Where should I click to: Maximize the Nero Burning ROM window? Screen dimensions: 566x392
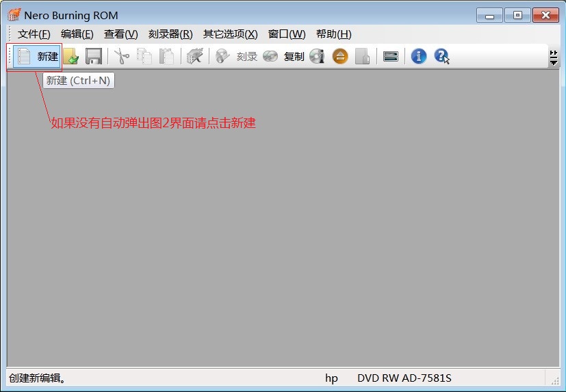tap(517, 16)
